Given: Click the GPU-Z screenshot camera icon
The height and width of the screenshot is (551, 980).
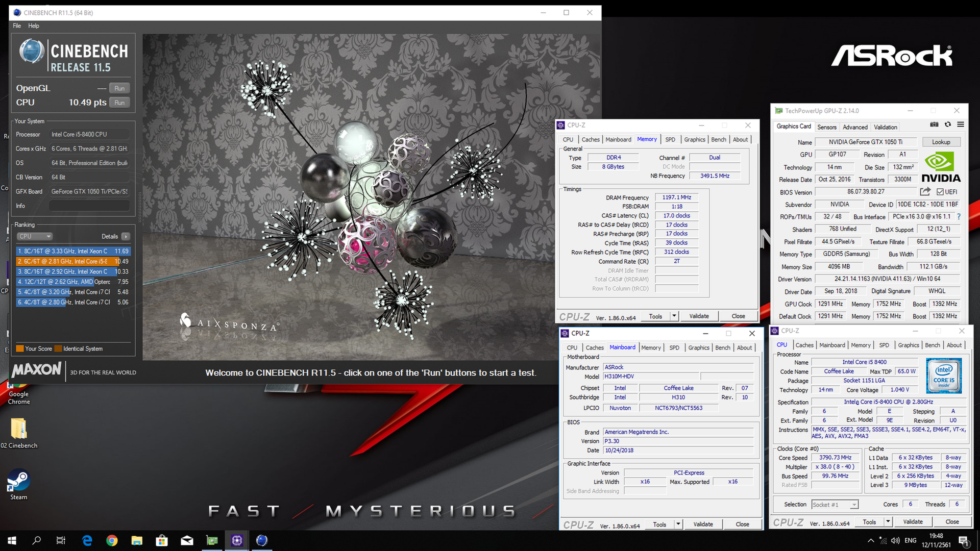Looking at the screenshot, I should [934, 124].
